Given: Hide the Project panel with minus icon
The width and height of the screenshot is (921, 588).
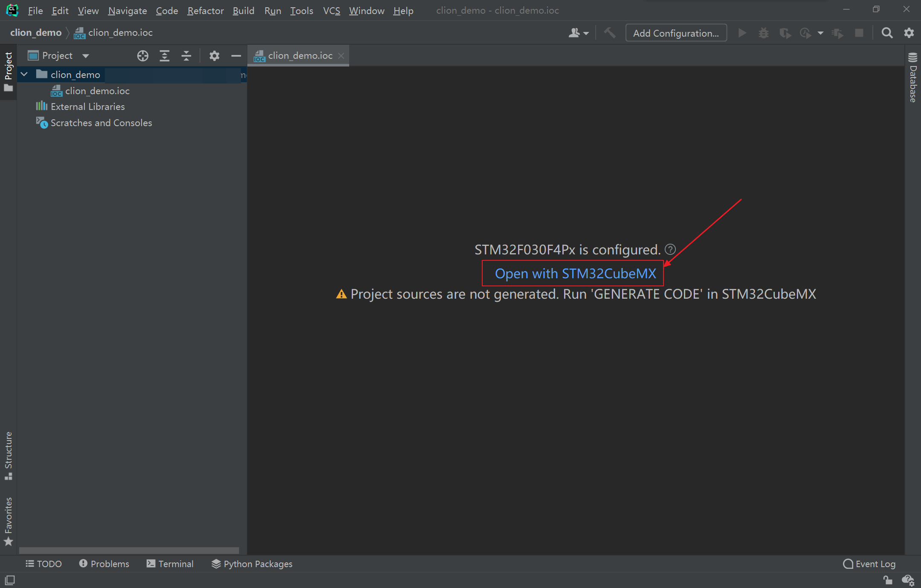Looking at the screenshot, I should pyautogui.click(x=236, y=56).
